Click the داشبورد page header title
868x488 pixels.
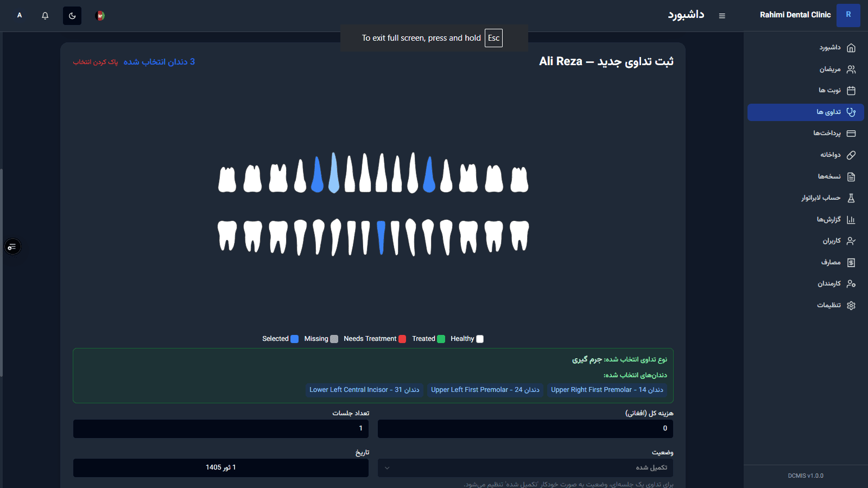pos(686,15)
